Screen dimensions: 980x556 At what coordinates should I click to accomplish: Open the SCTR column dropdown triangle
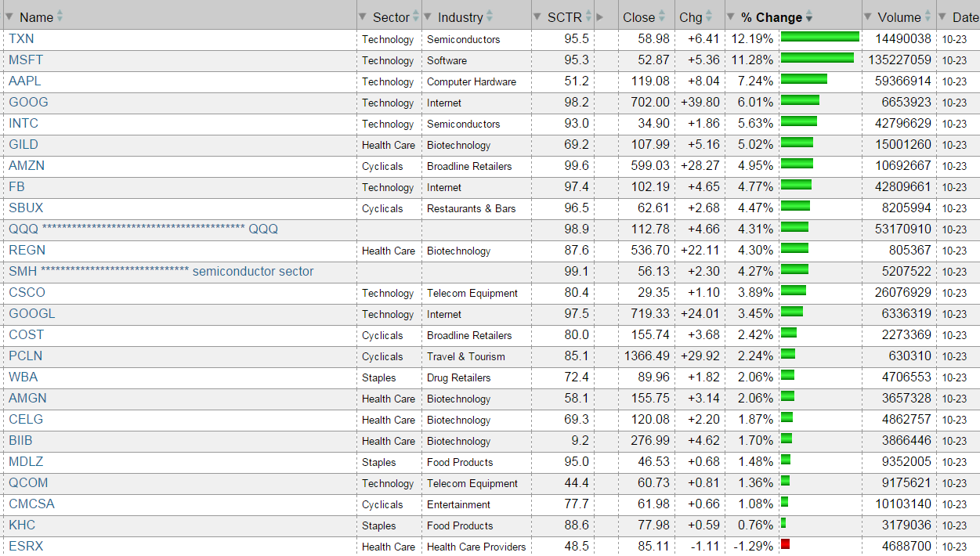(x=537, y=17)
